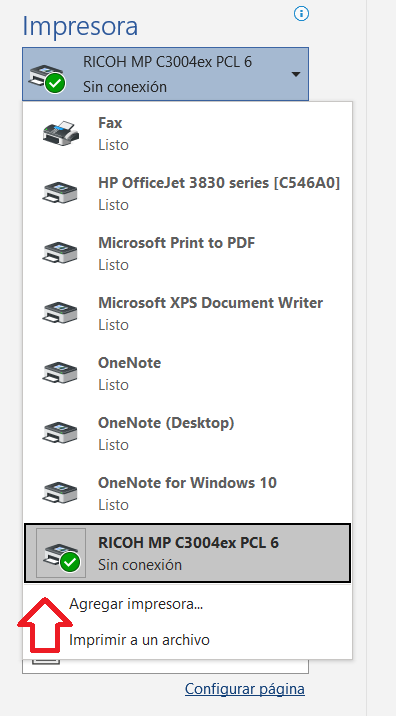Toggle Imprimir a un archivo option
Image resolution: width=396 pixels, height=716 pixels.
point(139,640)
